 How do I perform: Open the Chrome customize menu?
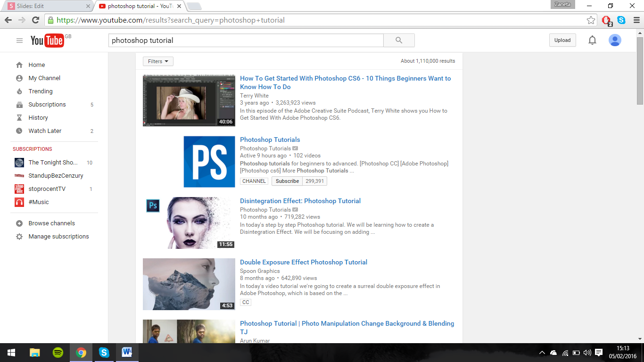click(636, 20)
